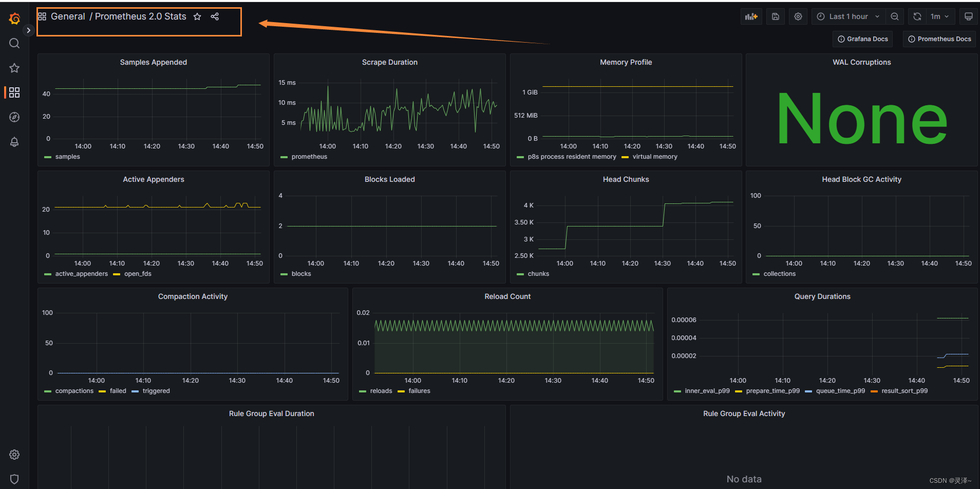Open Compaction Activity panel title menu
This screenshot has width=980, height=489.
coord(193,296)
